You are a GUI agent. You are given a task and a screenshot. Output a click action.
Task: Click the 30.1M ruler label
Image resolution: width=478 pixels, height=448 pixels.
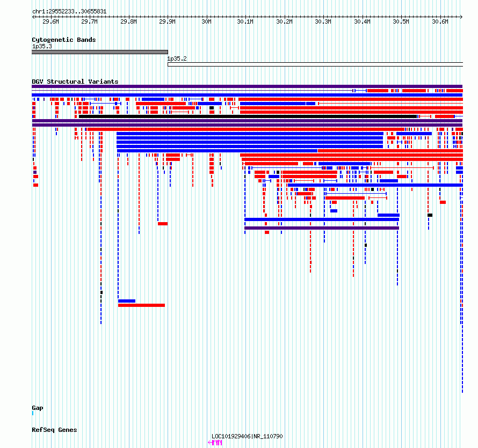(x=245, y=21)
